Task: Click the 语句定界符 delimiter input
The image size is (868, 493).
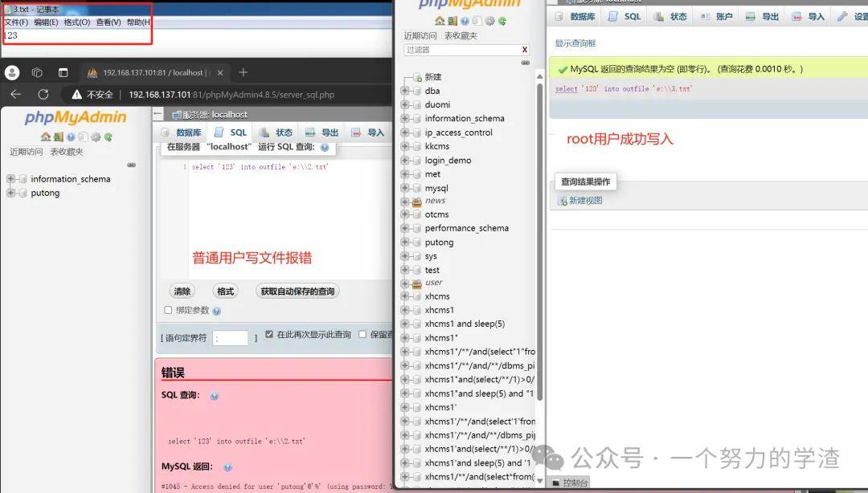Action: point(231,338)
